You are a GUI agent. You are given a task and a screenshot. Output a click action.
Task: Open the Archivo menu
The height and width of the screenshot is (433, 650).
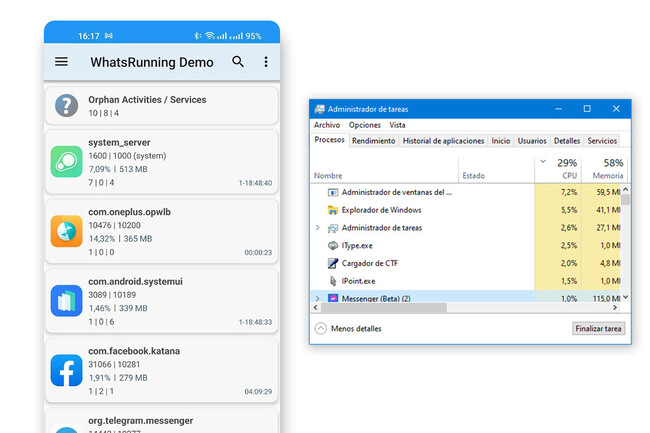pos(327,125)
